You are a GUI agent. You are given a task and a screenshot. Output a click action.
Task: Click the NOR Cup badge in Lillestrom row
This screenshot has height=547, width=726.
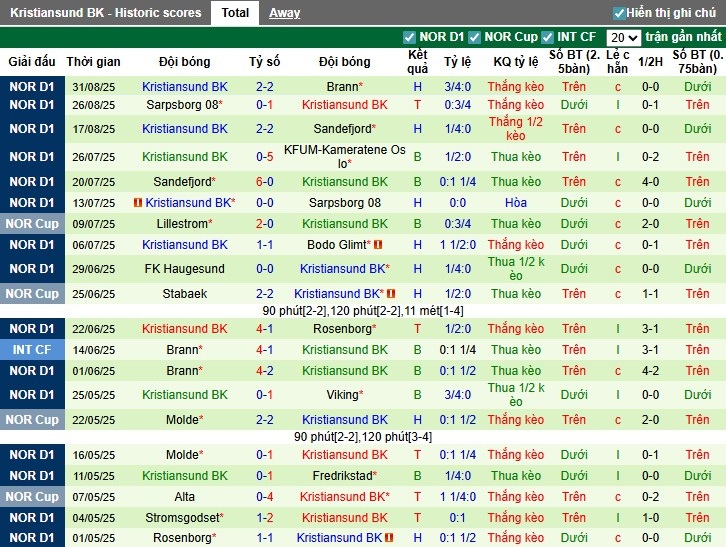(x=32, y=224)
